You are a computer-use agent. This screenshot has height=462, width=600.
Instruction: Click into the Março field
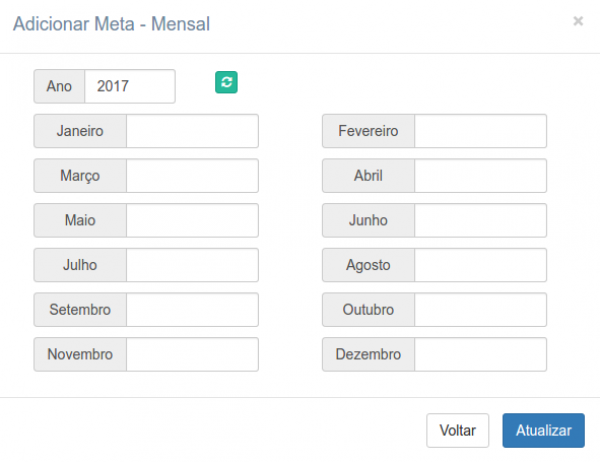coord(192,176)
